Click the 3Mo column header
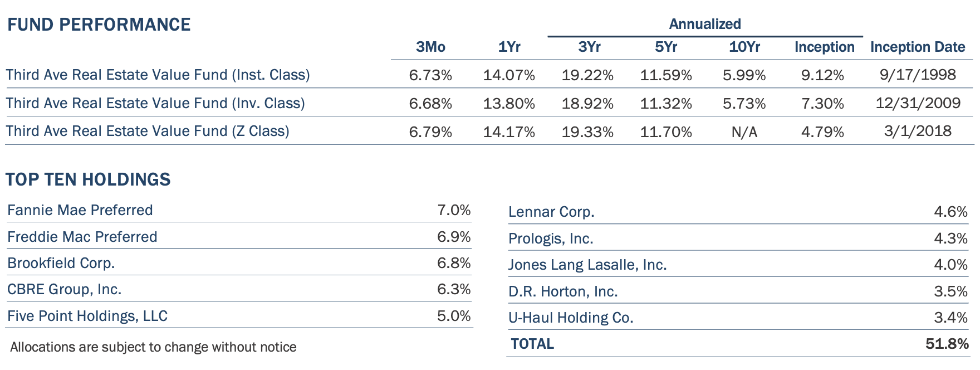The width and height of the screenshot is (980, 370). click(430, 47)
